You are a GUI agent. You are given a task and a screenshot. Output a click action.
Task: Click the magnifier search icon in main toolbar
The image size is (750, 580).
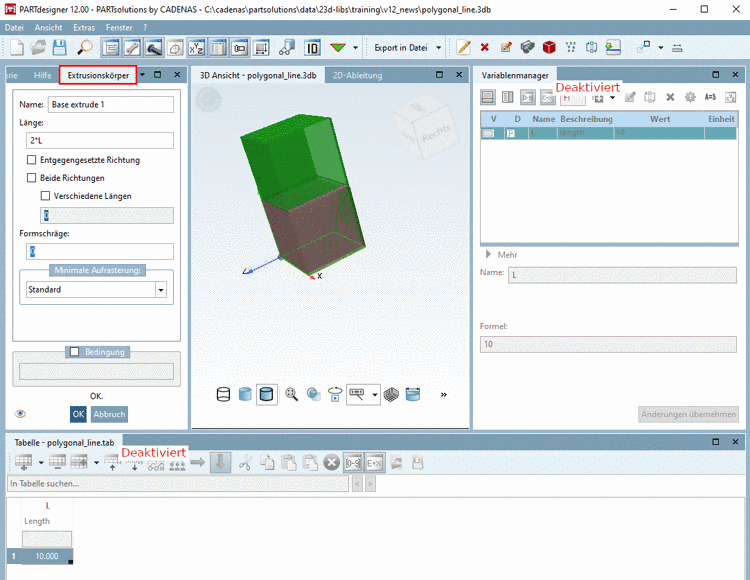[x=84, y=47]
